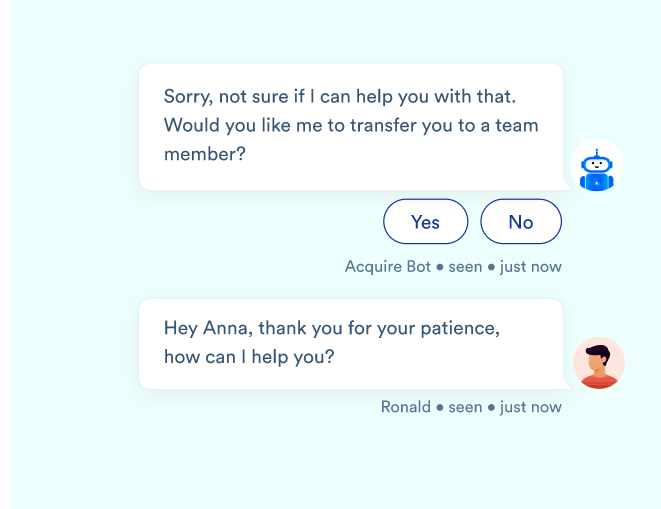Image resolution: width=661 pixels, height=509 pixels.
Task: Click the "Hey Anna, thank you" text line
Action: (332, 328)
